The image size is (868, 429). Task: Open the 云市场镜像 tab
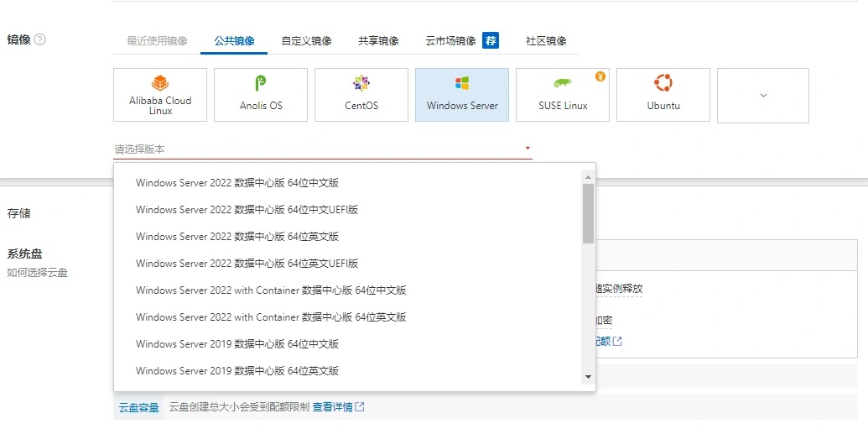point(450,41)
